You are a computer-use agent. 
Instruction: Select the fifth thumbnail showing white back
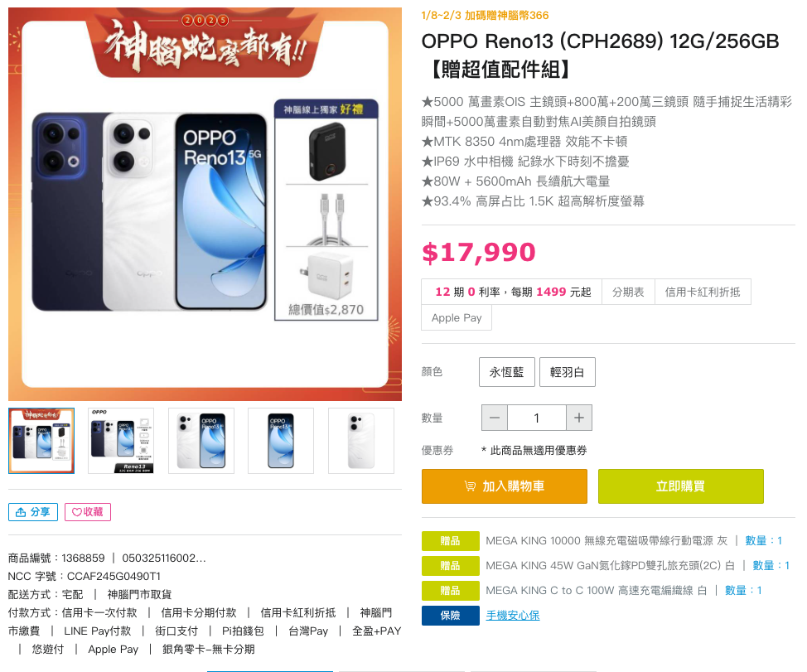[361, 441]
